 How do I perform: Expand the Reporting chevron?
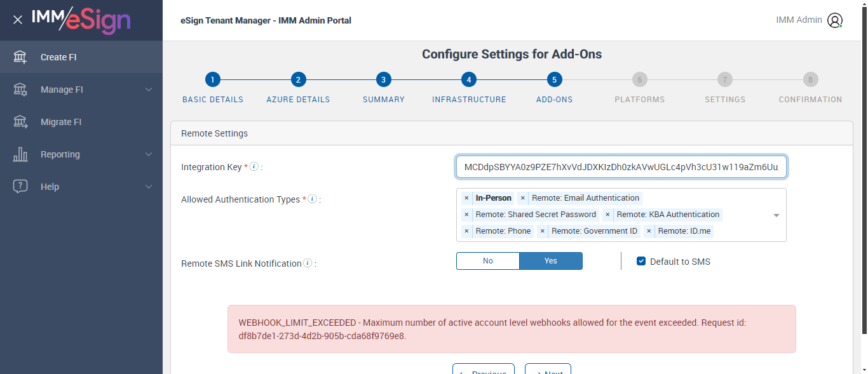click(x=149, y=154)
